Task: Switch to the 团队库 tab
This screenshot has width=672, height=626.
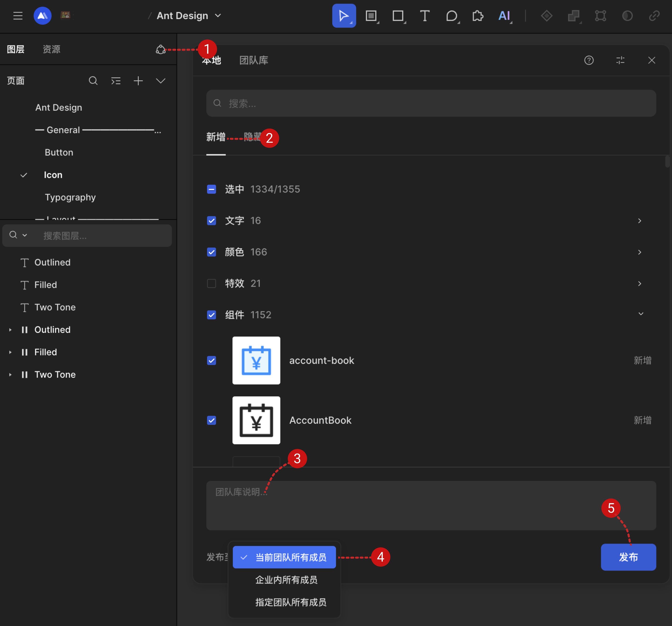Action: pos(254,60)
